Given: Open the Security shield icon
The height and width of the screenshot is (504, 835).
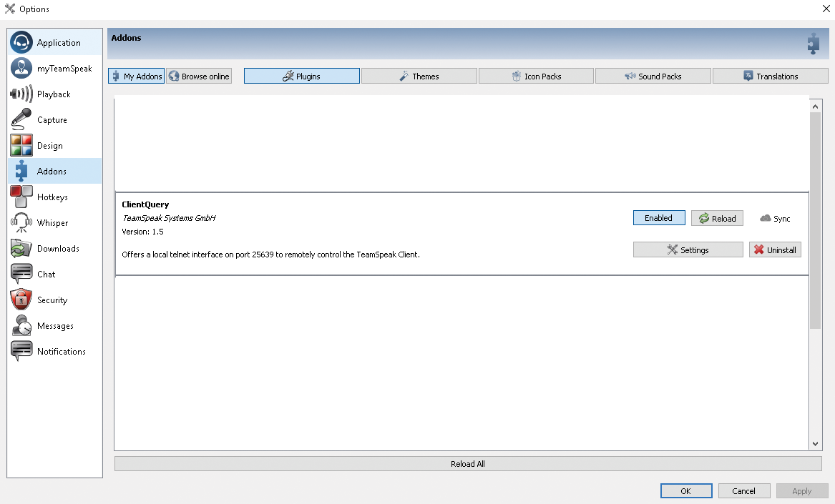Looking at the screenshot, I should pos(21,300).
